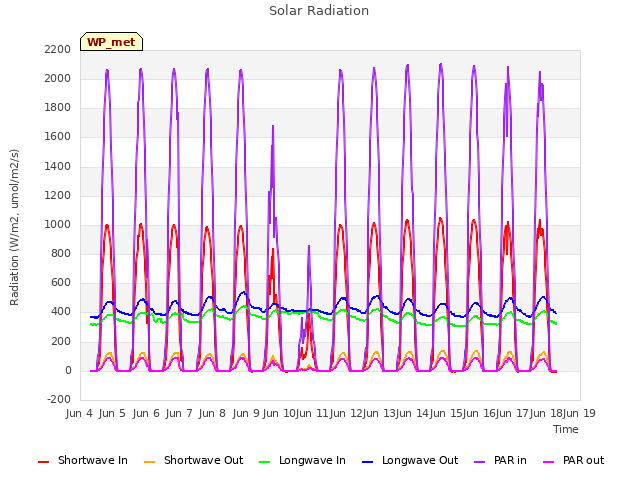Click the 0 y-axis tick label
This screenshot has height=480, width=640.
[68, 371]
